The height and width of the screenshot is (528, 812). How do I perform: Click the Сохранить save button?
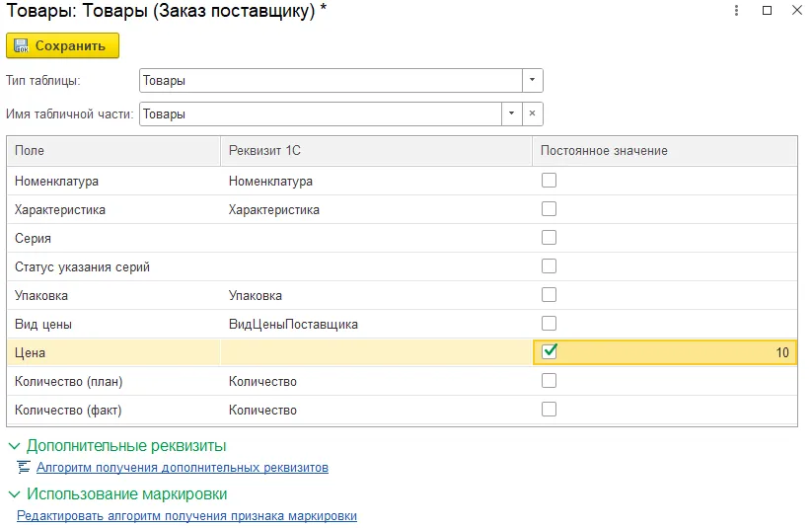[62, 45]
